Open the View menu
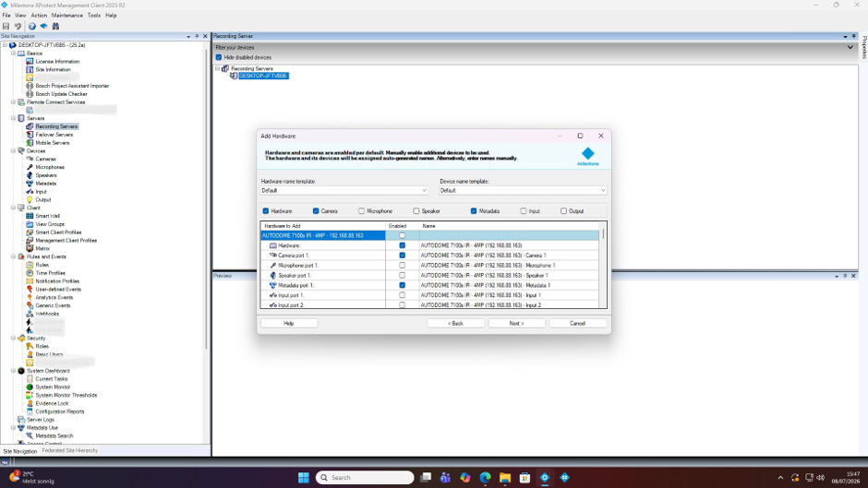868x488 pixels. point(20,16)
